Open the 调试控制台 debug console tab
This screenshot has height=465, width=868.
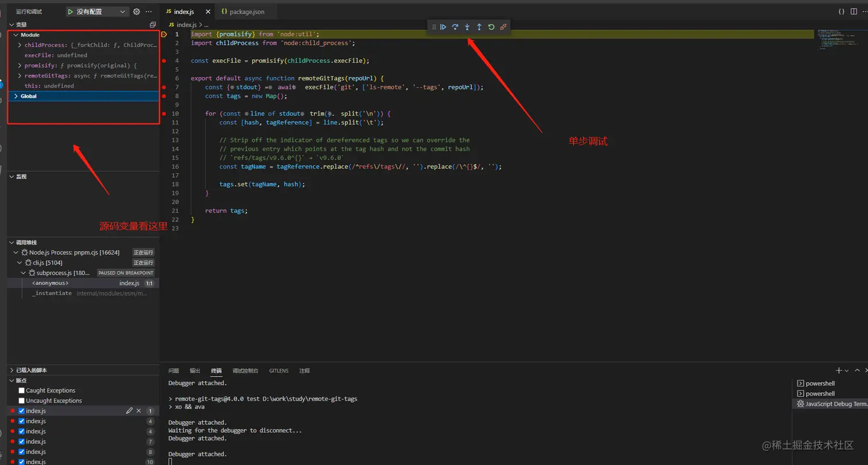pyautogui.click(x=245, y=371)
